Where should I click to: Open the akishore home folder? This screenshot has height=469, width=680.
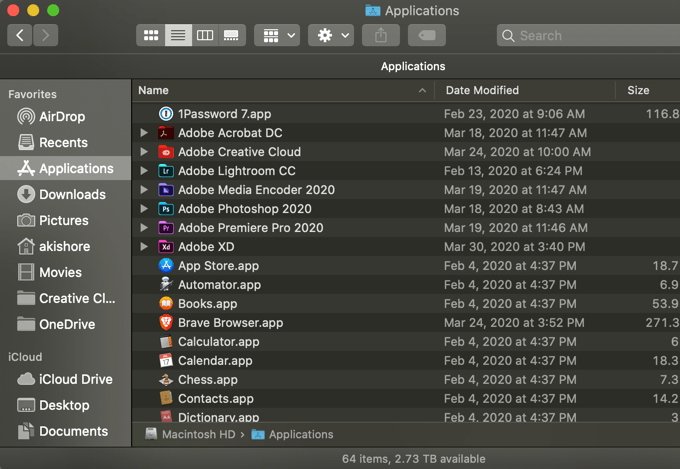coord(65,246)
